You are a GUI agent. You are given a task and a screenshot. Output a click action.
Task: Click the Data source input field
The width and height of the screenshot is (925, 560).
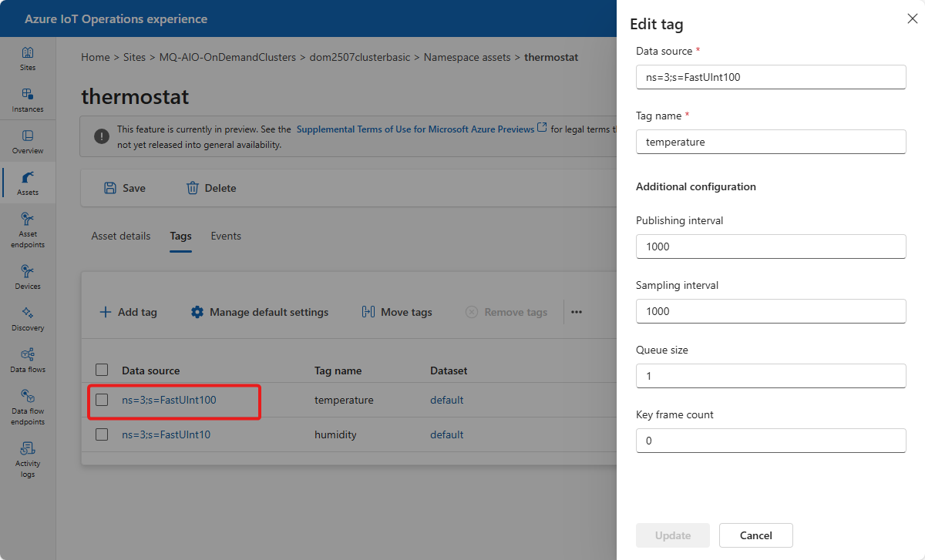(x=771, y=77)
